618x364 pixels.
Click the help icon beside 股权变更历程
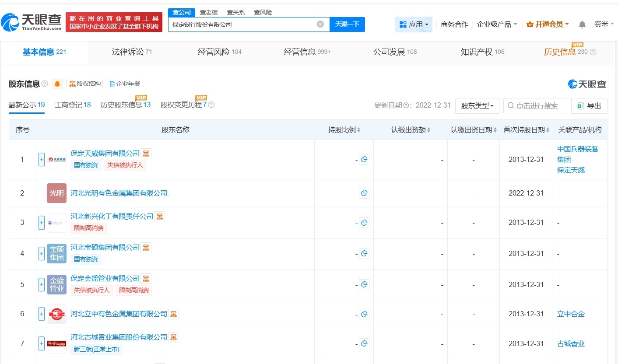point(211,105)
